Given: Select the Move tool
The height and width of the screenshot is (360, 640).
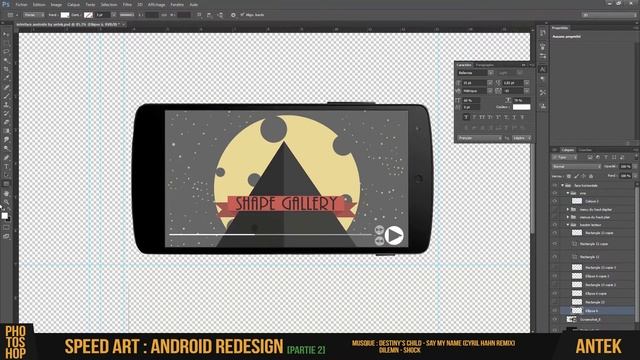Looking at the screenshot, I should coord(6,34).
